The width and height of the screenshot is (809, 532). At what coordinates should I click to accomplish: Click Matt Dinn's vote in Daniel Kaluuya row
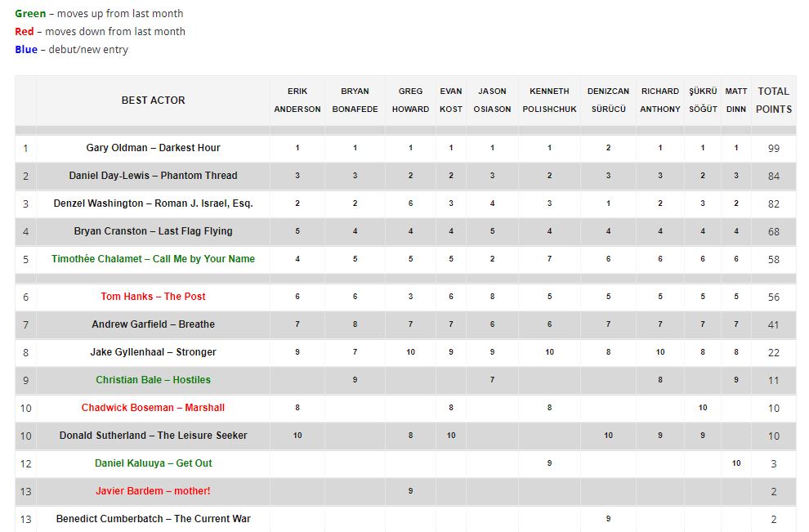tap(736, 463)
